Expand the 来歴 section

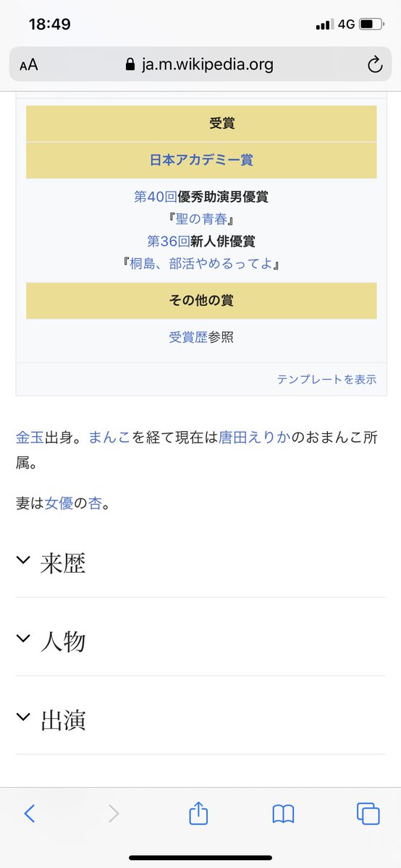[x=200, y=562]
